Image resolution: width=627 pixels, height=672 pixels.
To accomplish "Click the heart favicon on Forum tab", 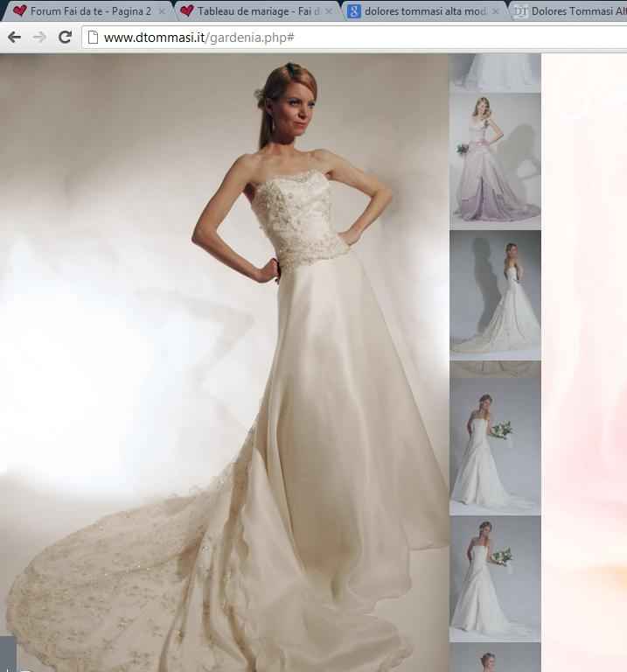I will [19, 11].
